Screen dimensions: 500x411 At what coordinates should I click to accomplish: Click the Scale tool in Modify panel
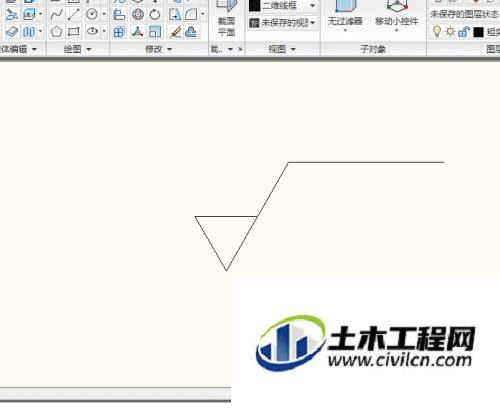(155, 32)
